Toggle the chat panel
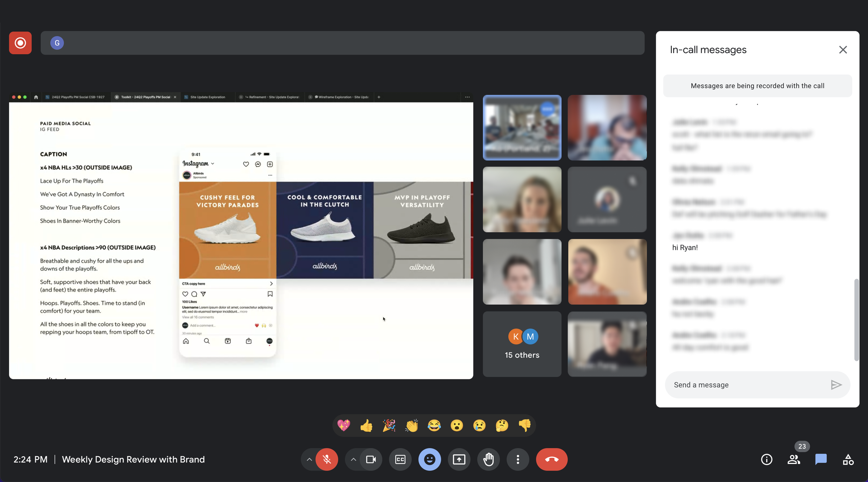This screenshot has height=482, width=868. 821,459
